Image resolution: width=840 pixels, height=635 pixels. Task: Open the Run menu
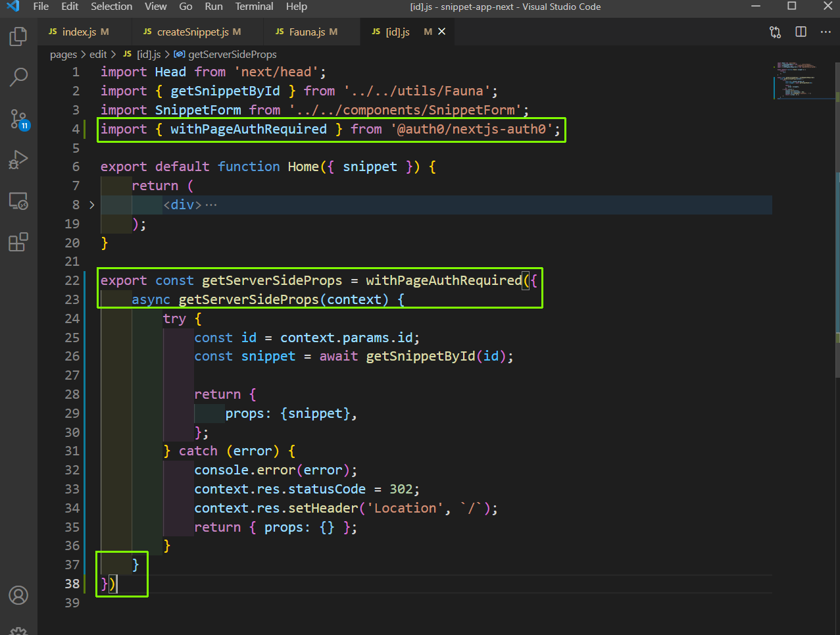pos(213,7)
